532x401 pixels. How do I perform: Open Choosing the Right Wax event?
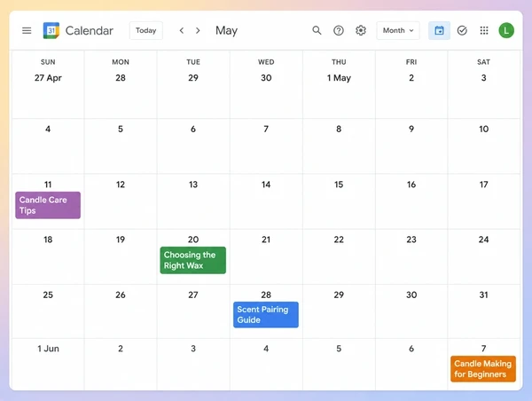[193, 260]
